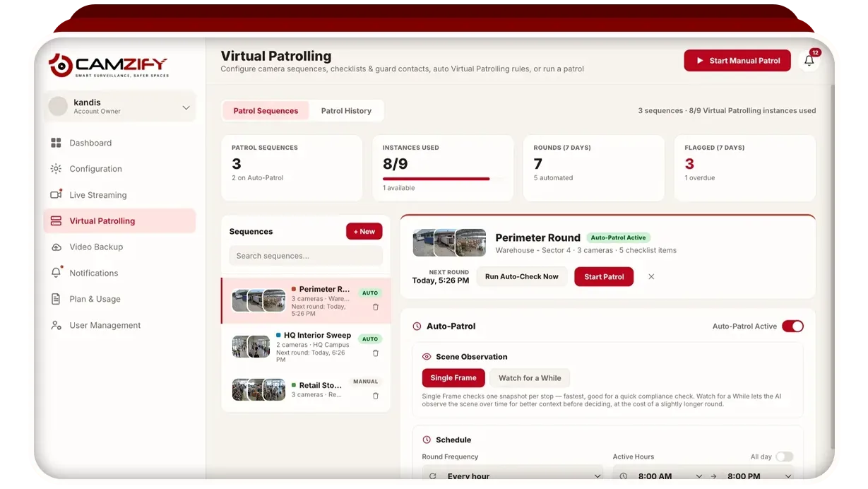
Task: Delete the Perimeter Round sequence
Action: tap(376, 307)
